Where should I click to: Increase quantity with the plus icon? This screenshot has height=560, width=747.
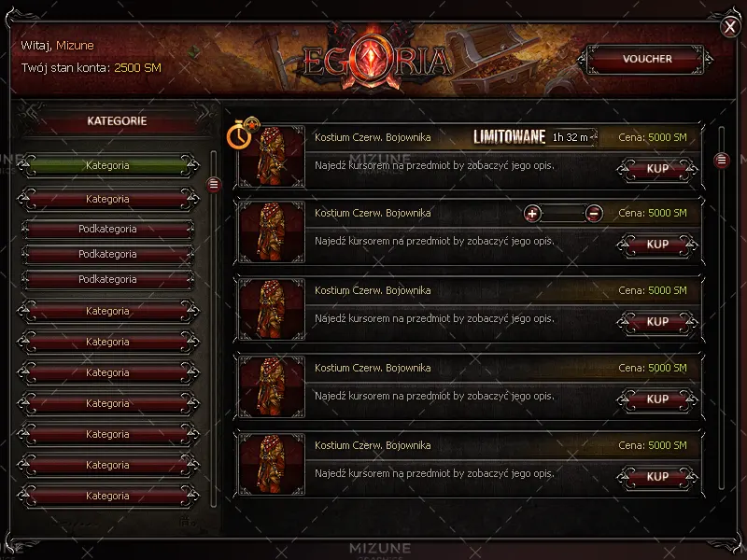532,214
